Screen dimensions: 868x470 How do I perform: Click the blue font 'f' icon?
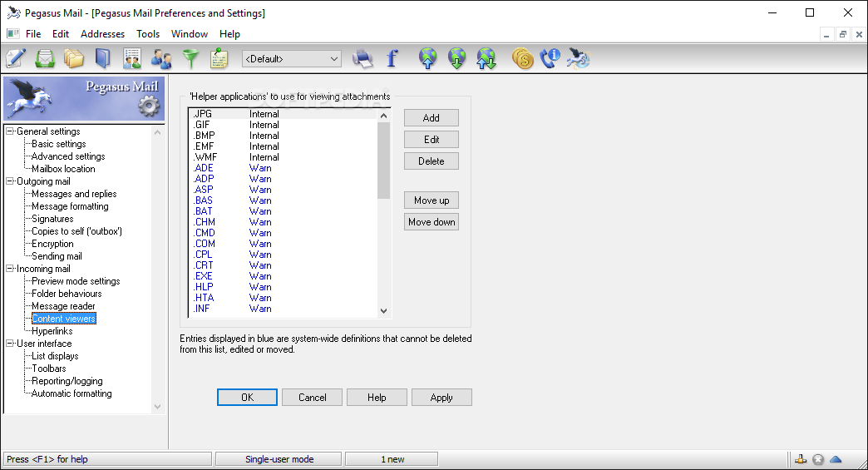pyautogui.click(x=392, y=58)
